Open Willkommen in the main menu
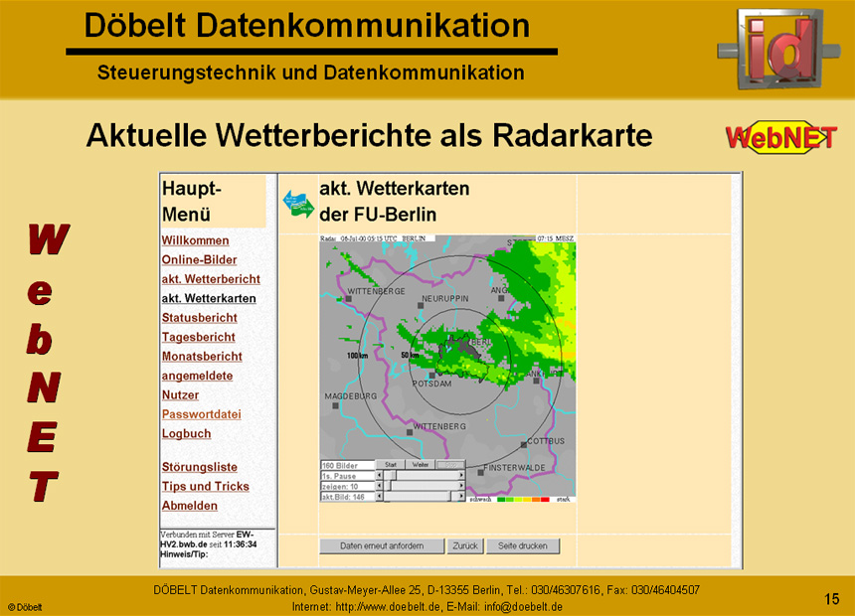The height and width of the screenshot is (616, 855). click(195, 240)
